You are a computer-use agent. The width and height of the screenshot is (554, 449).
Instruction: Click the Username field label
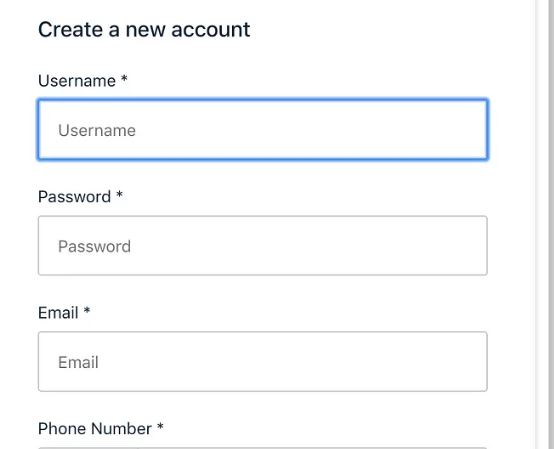[77, 81]
